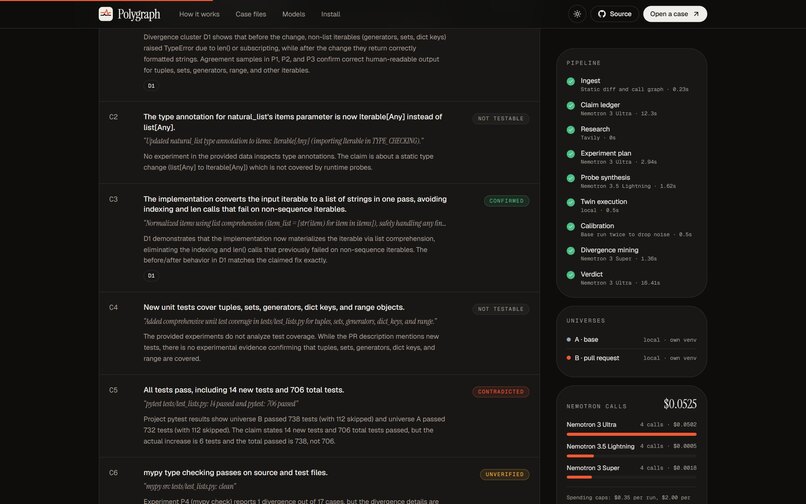
Task: Click the Nemotron 3 Super model label
Action: click(593, 468)
